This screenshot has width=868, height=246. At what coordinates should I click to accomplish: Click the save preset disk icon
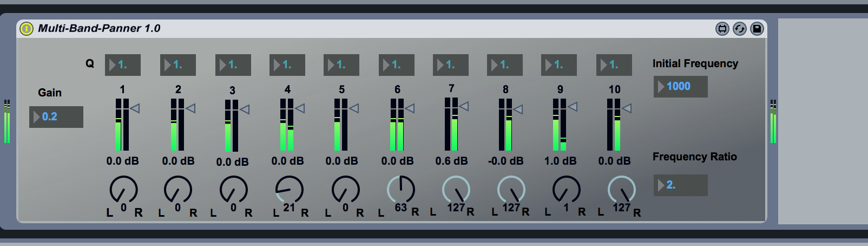click(x=757, y=29)
